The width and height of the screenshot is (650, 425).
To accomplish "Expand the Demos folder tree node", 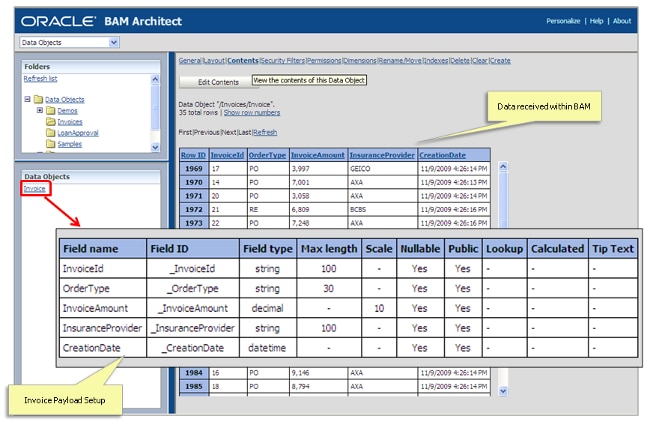I will [x=40, y=111].
